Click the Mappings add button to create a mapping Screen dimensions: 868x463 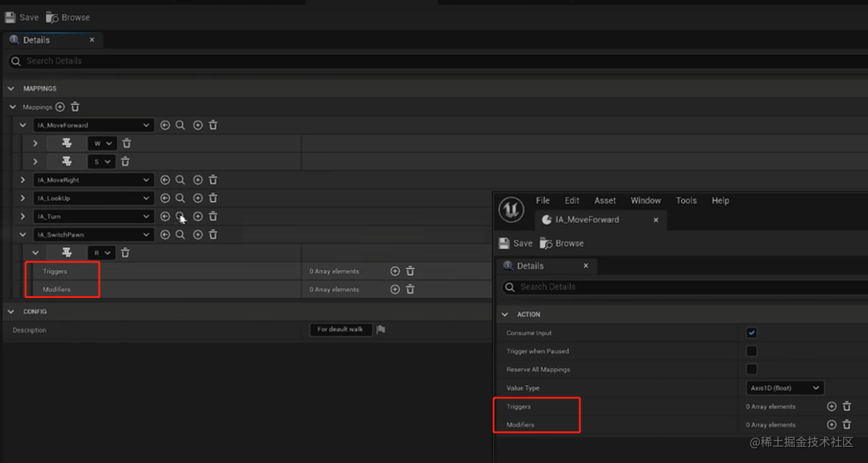[60, 107]
